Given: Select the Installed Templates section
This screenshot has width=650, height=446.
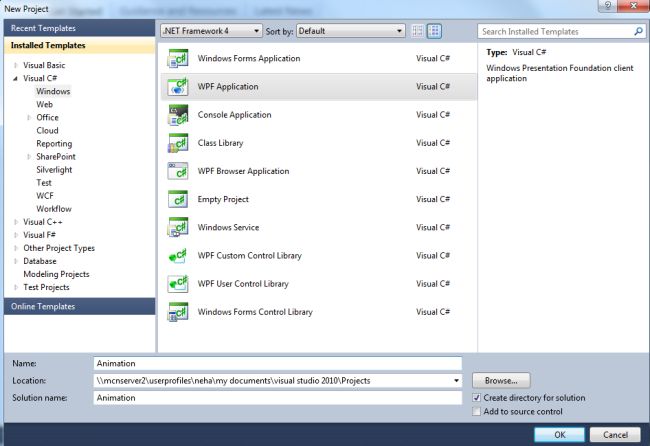Looking at the screenshot, I should click(80, 46).
